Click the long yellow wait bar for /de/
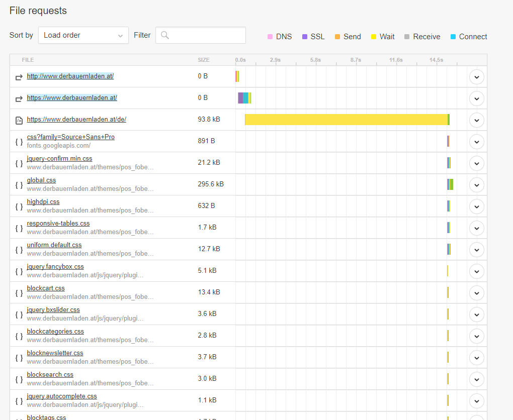This screenshot has width=513, height=420. (x=347, y=120)
